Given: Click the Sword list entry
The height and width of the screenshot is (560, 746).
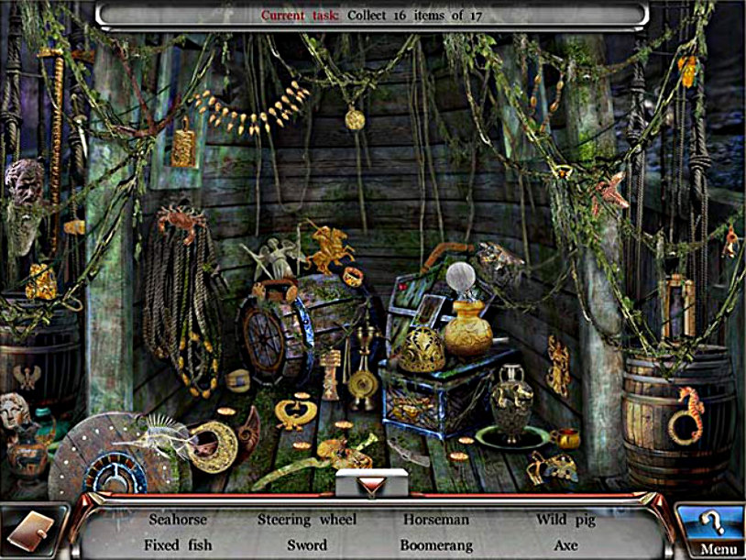Looking at the screenshot, I should coord(307,545).
